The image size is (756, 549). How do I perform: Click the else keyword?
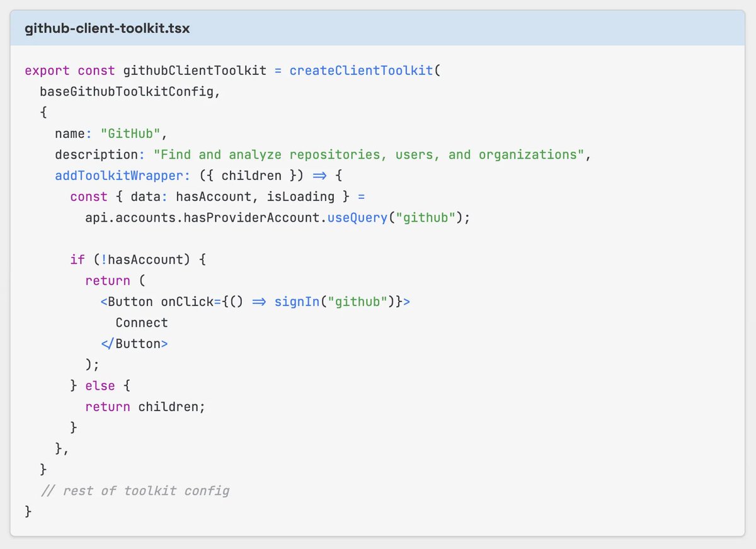tap(100, 385)
